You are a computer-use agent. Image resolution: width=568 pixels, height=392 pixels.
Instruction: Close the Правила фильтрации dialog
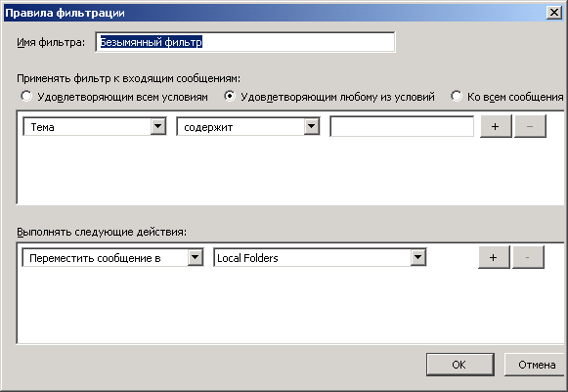[x=554, y=13]
